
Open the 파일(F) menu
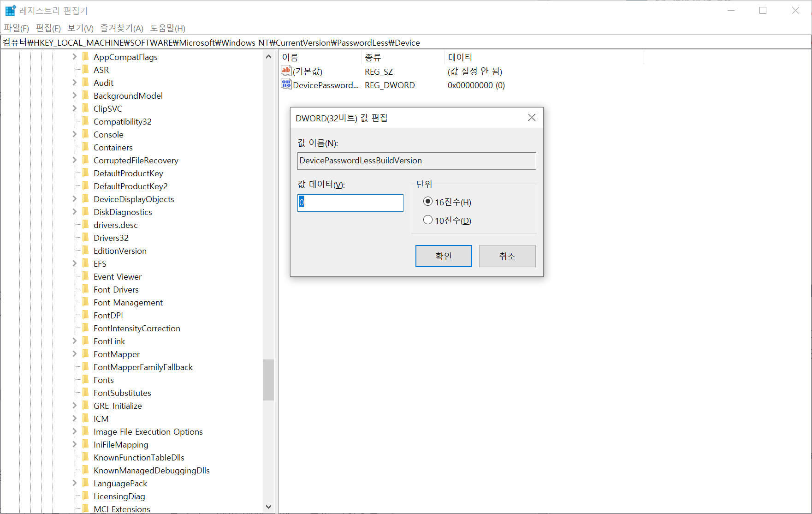tap(17, 28)
